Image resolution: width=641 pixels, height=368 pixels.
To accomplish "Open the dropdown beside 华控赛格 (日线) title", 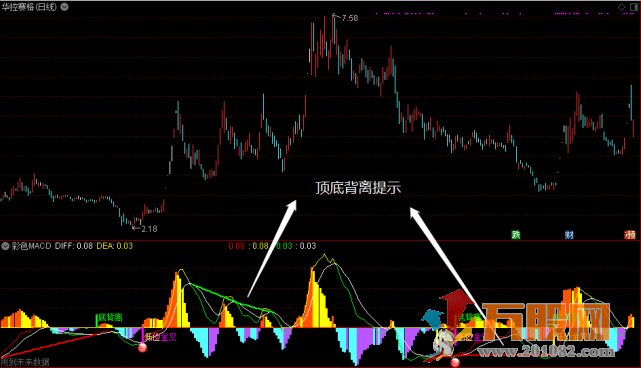I will tap(65, 7).
